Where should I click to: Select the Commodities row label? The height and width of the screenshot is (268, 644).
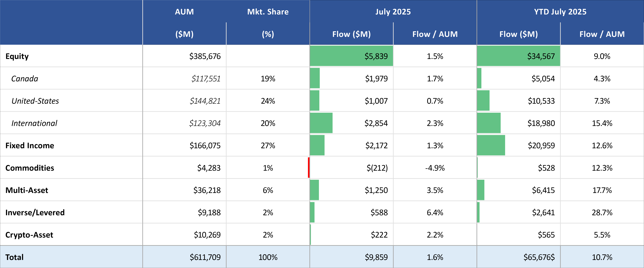click(x=30, y=168)
